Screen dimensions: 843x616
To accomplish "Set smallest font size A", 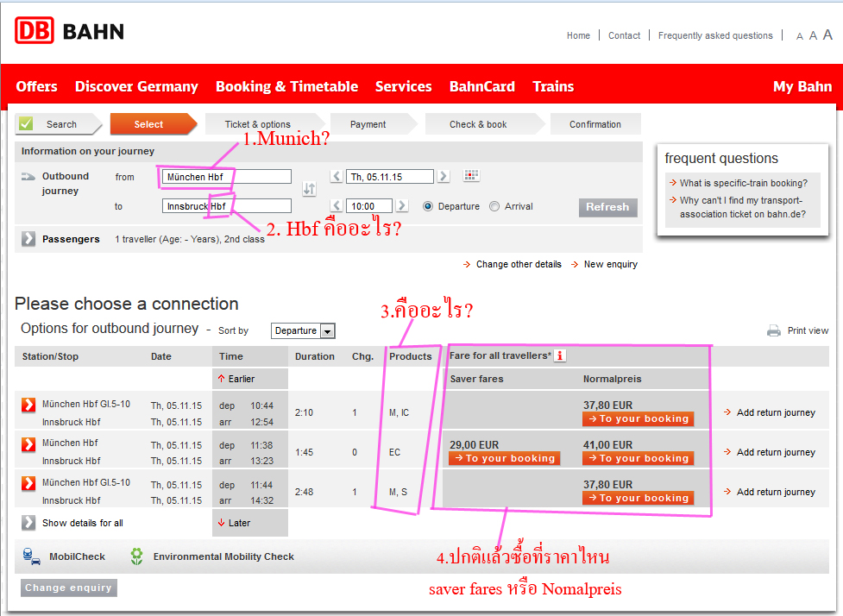I will click(800, 36).
